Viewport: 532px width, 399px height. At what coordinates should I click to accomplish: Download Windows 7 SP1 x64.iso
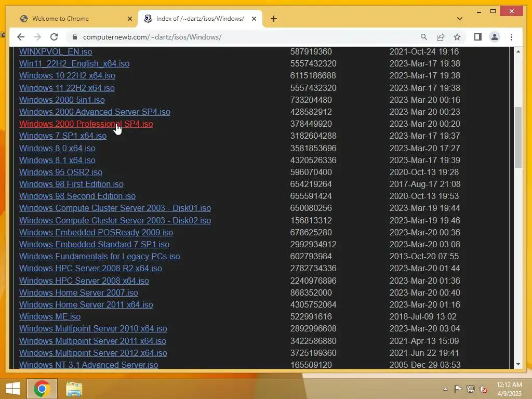63,136
